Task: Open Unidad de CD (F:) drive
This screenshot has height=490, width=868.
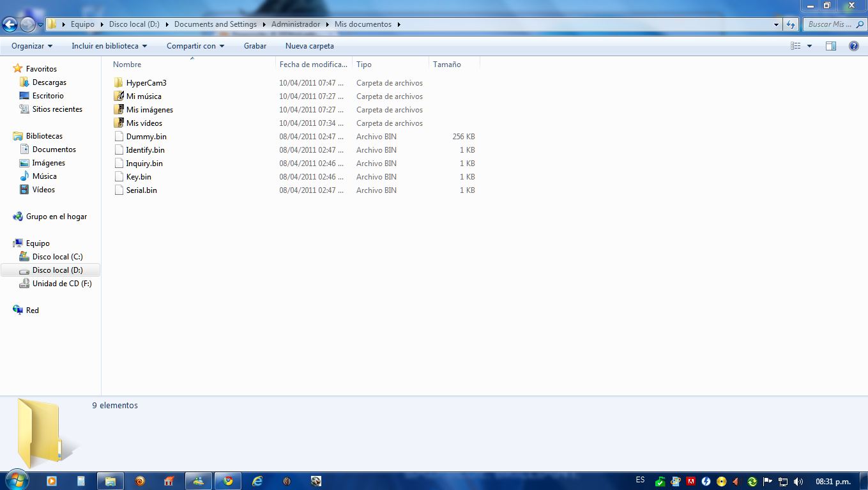Action: [x=62, y=284]
